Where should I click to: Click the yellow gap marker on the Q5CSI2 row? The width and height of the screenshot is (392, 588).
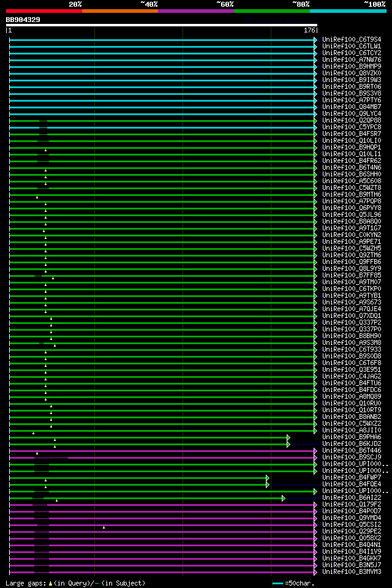point(104,527)
